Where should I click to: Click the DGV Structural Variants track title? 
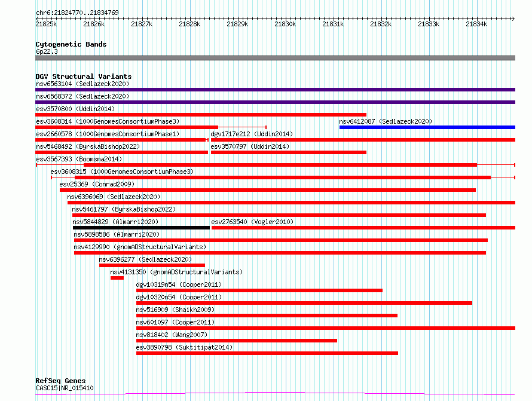[x=84, y=76]
